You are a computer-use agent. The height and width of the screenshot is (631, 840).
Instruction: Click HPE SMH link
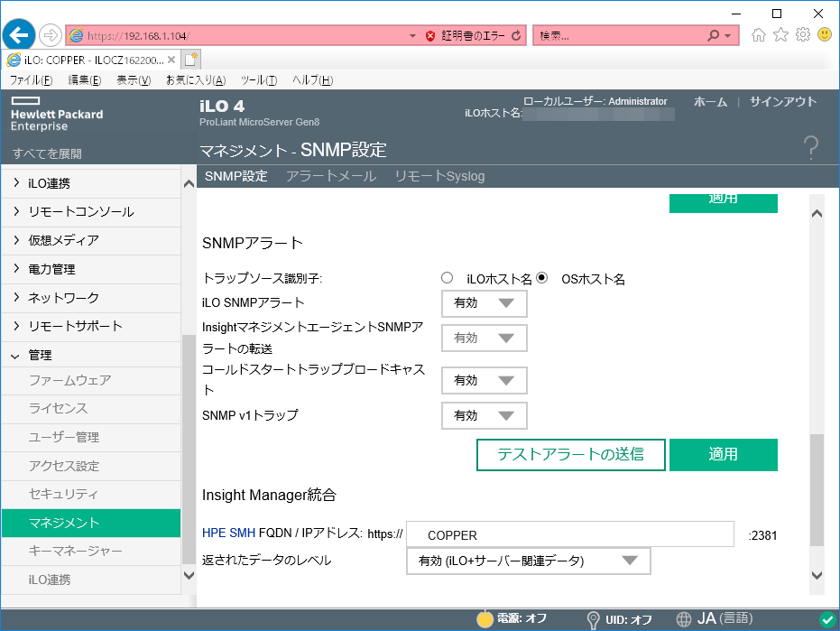229,533
